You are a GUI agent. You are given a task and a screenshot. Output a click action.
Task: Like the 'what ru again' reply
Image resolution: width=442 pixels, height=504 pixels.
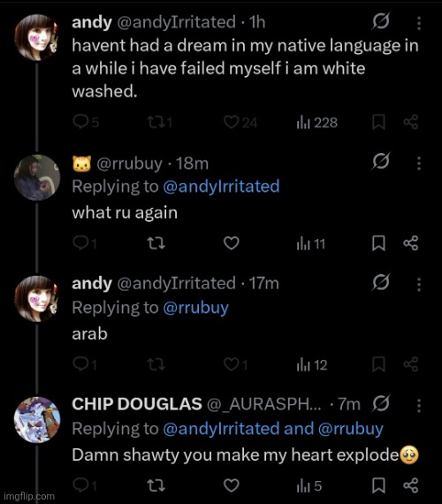232,243
